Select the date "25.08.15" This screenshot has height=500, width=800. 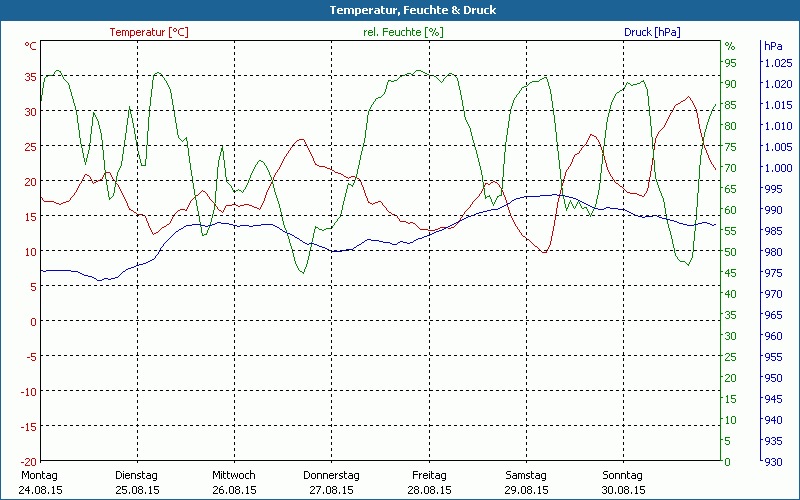tap(137, 490)
